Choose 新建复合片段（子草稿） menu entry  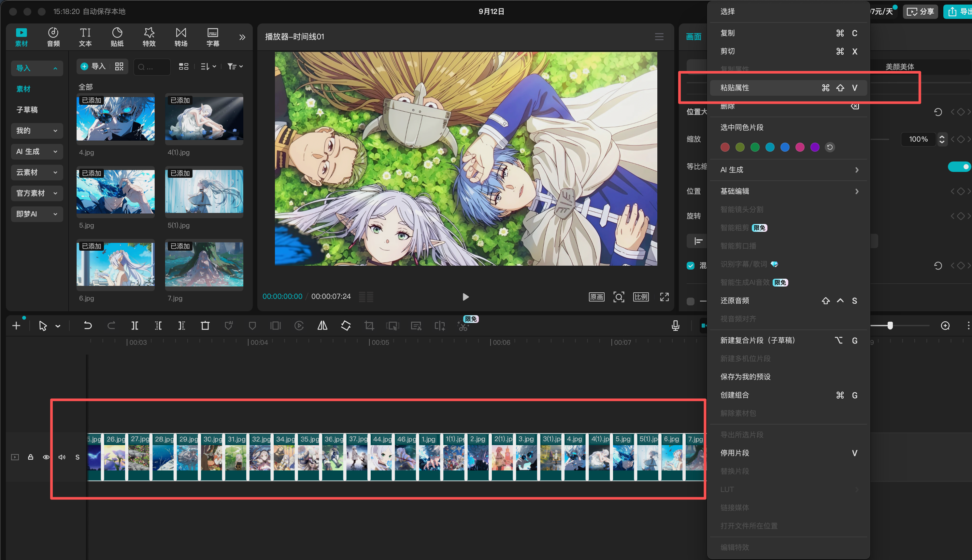pos(788,340)
